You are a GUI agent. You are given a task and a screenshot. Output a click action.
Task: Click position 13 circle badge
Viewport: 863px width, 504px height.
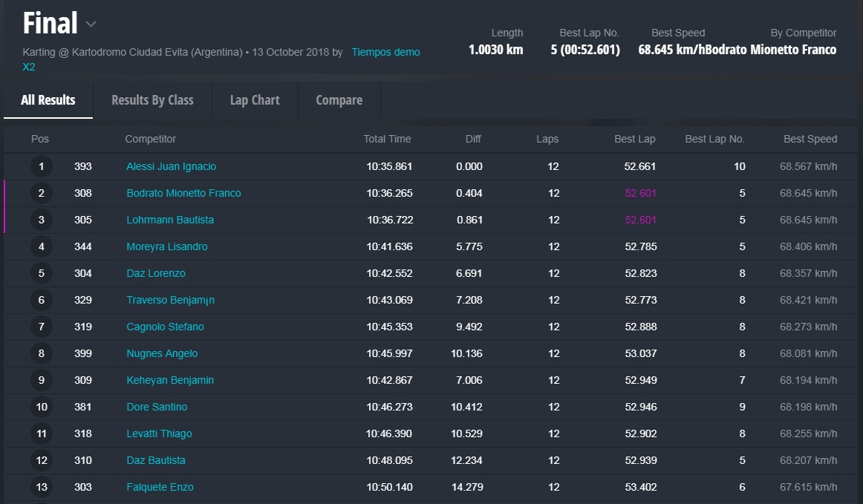coord(42,488)
